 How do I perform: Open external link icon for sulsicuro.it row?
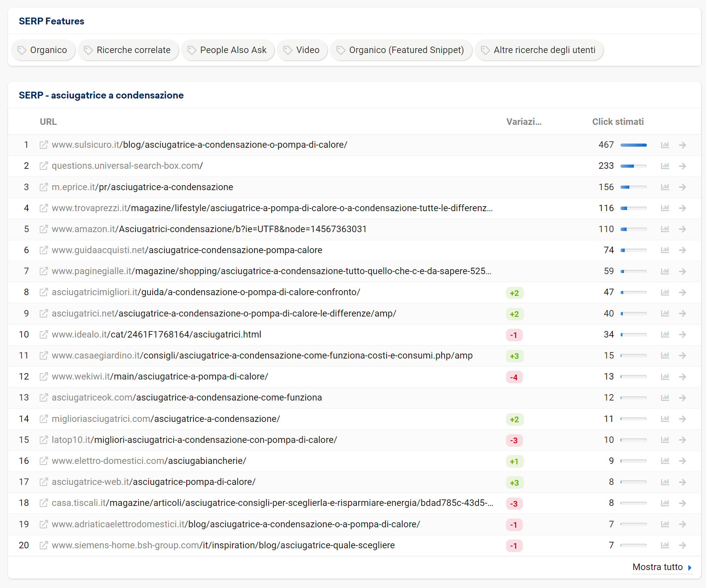coord(44,145)
